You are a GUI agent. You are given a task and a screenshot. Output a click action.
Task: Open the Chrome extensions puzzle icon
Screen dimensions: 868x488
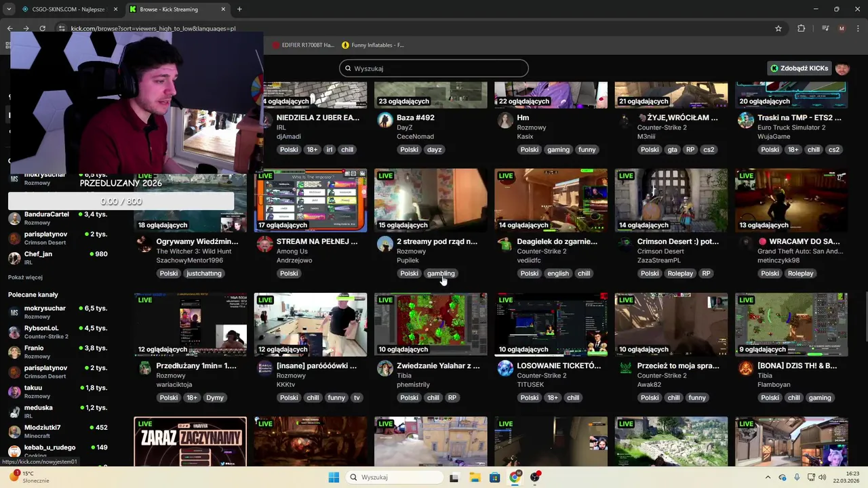(x=802, y=28)
